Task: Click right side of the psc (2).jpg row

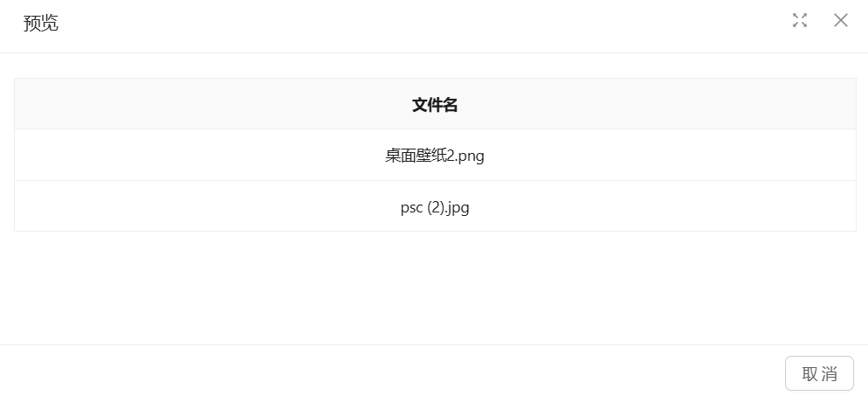Action: coord(742,207)
